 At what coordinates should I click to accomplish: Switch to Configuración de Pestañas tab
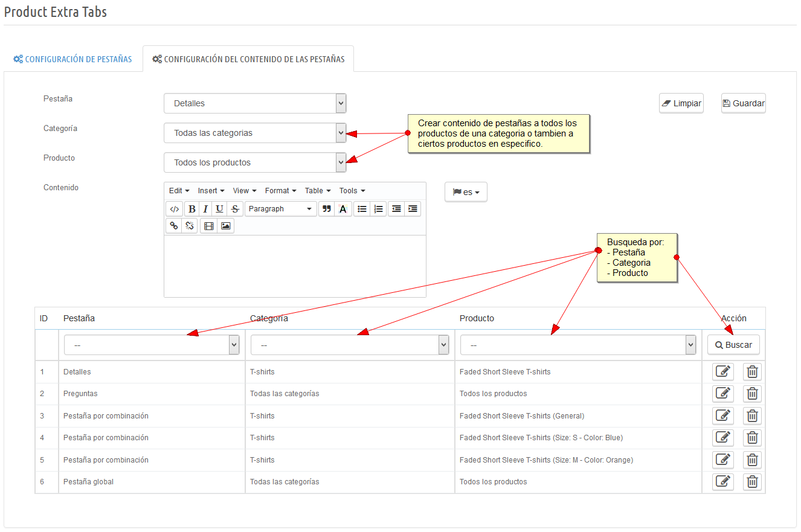pyautogui.click(x=72, y=59)
